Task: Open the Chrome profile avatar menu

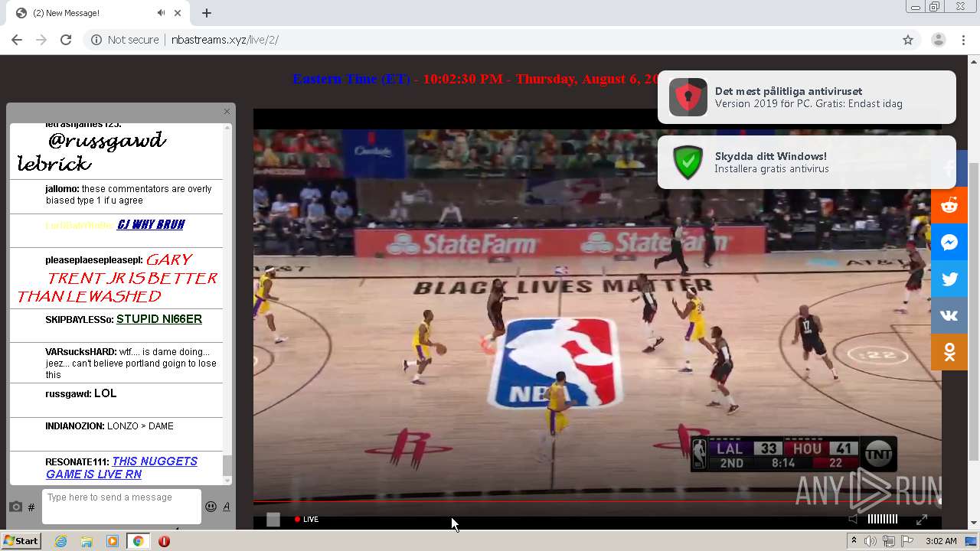Action: [x=939, y=40]
